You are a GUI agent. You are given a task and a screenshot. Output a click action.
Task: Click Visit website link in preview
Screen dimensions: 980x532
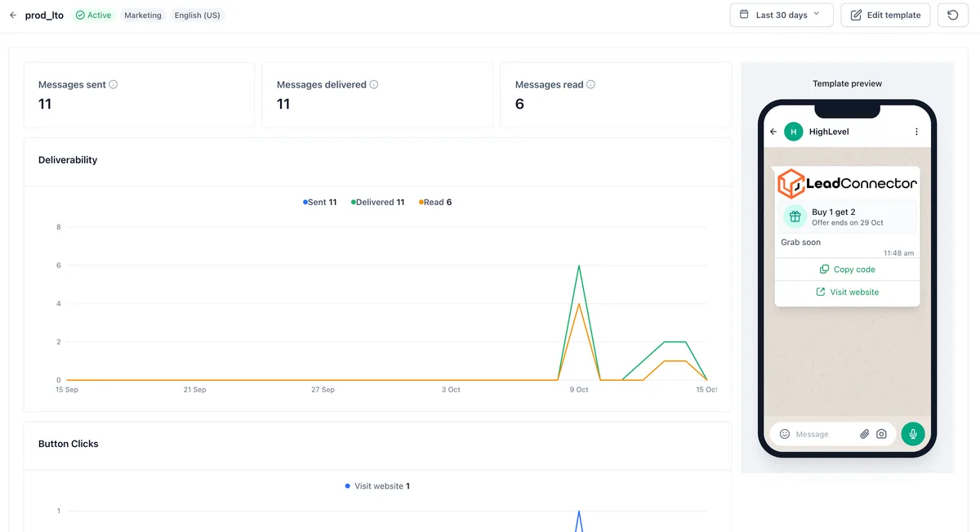coord(847,292)
